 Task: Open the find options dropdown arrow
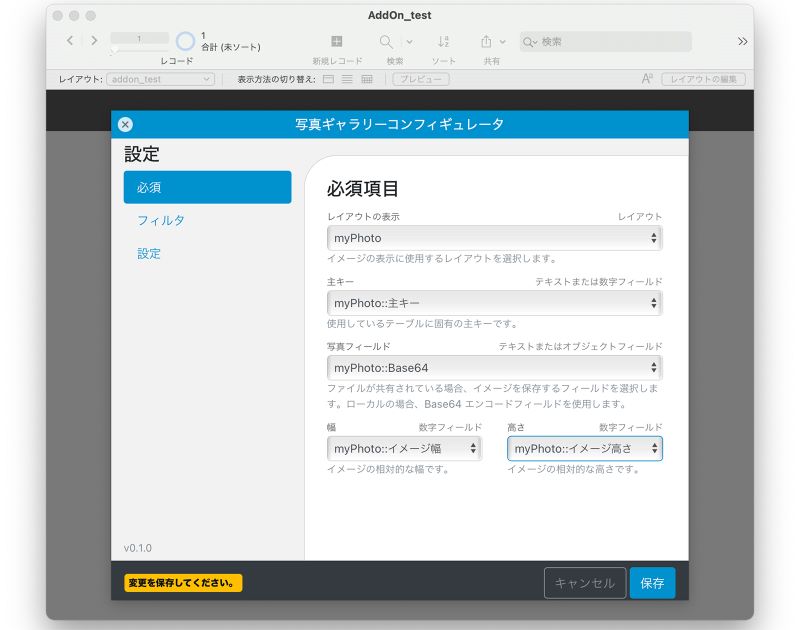click(x=409, y=42)
